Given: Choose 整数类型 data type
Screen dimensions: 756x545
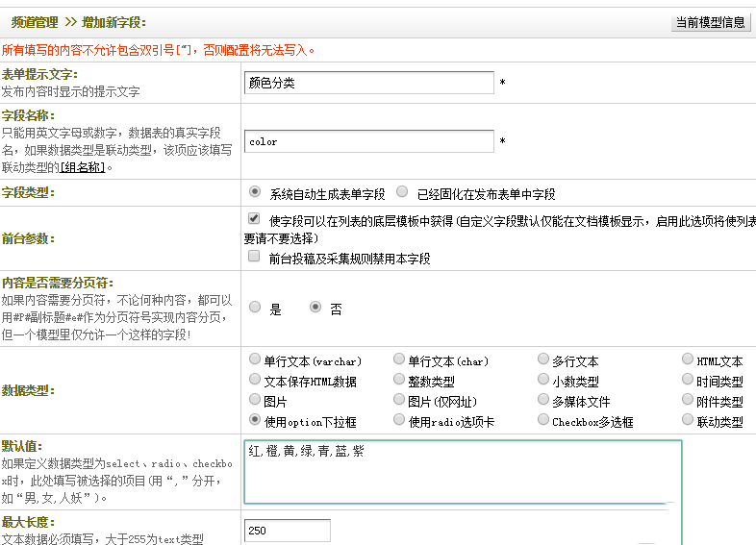Looking at the screenshot, I should click(x=399, y=380).
